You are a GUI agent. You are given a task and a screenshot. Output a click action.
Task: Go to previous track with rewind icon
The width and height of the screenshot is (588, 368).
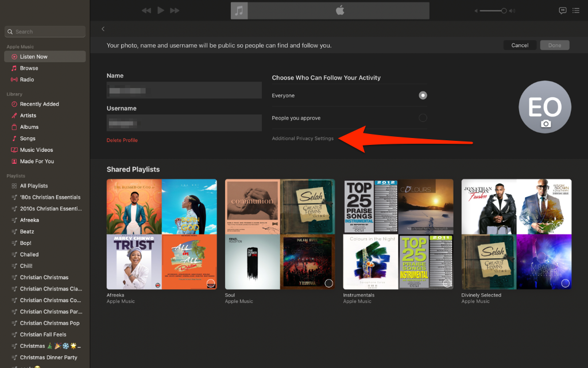point(146,10)
